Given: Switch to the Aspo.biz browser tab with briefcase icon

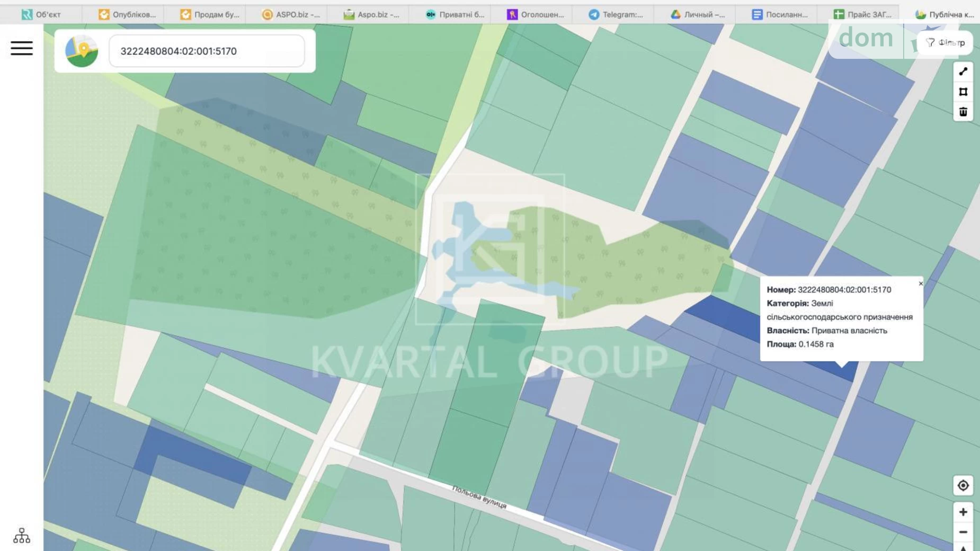Looking at the screenshot, I should (x=372, y=14).
